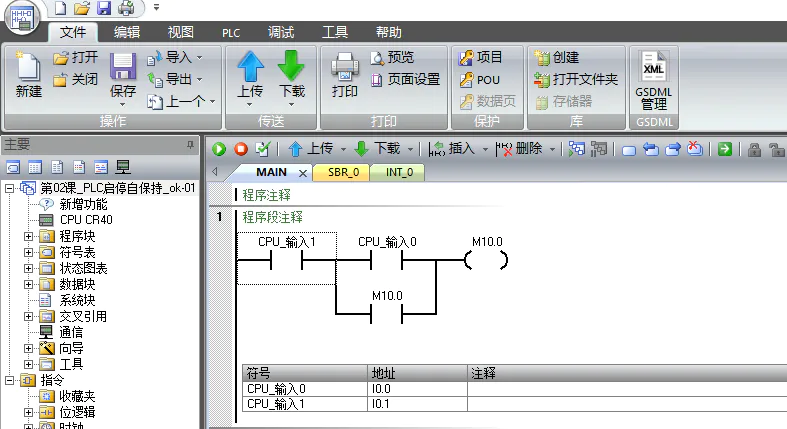Click 创建 library button

coord(557,58)
